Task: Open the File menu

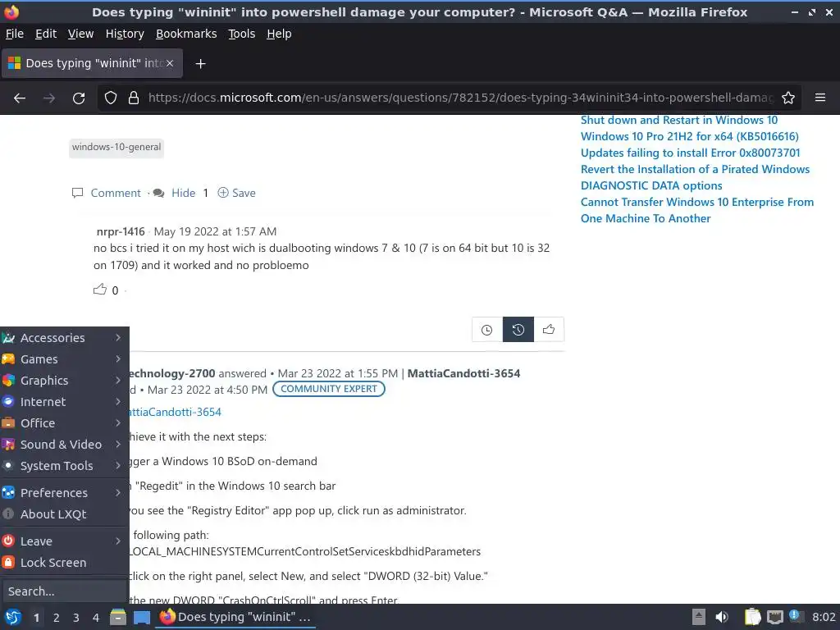Action: pos(15,34)
